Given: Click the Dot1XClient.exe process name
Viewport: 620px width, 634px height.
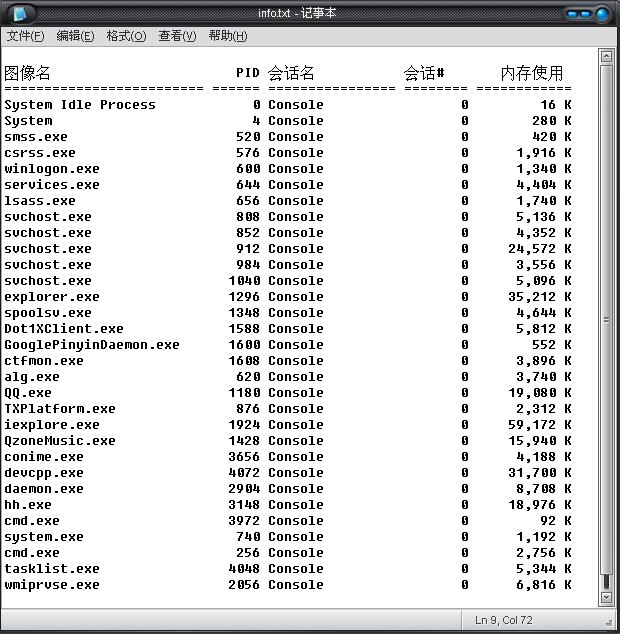Looking at the screenshot, I should [63, 329].
